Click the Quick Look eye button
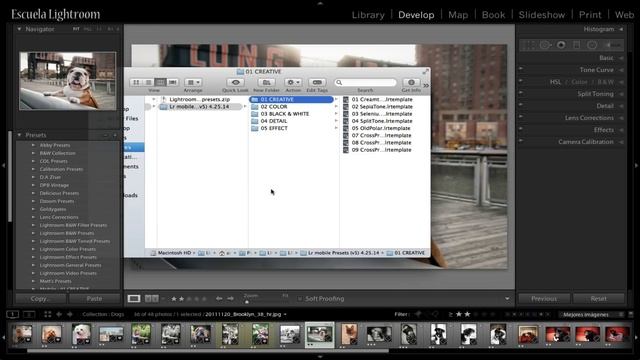 [236, 82]
